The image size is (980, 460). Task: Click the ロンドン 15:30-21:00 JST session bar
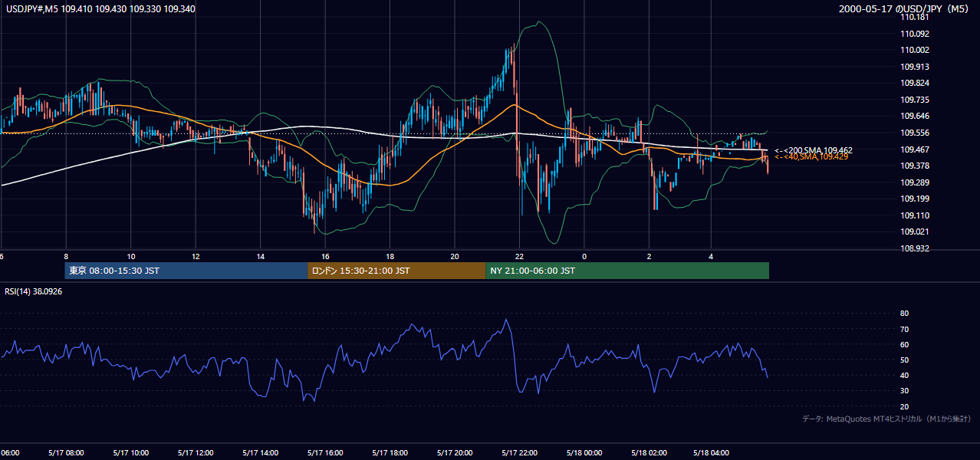pos(396,271)
